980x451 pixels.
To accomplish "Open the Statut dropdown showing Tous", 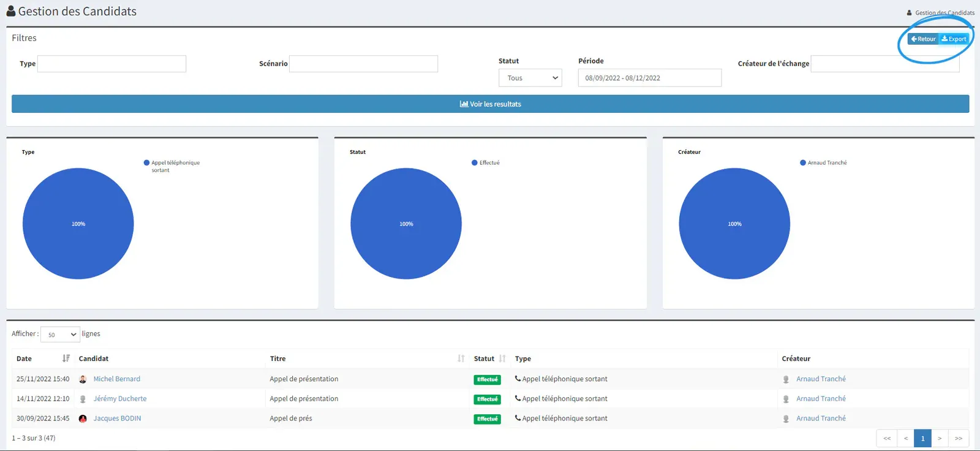I will point(530,78).
